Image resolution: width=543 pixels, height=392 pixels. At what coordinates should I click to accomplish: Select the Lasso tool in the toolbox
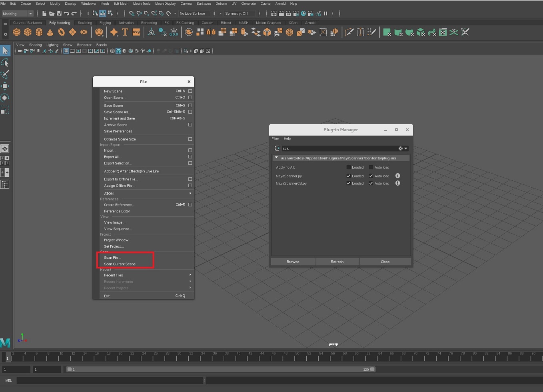(x=5, y=62)
